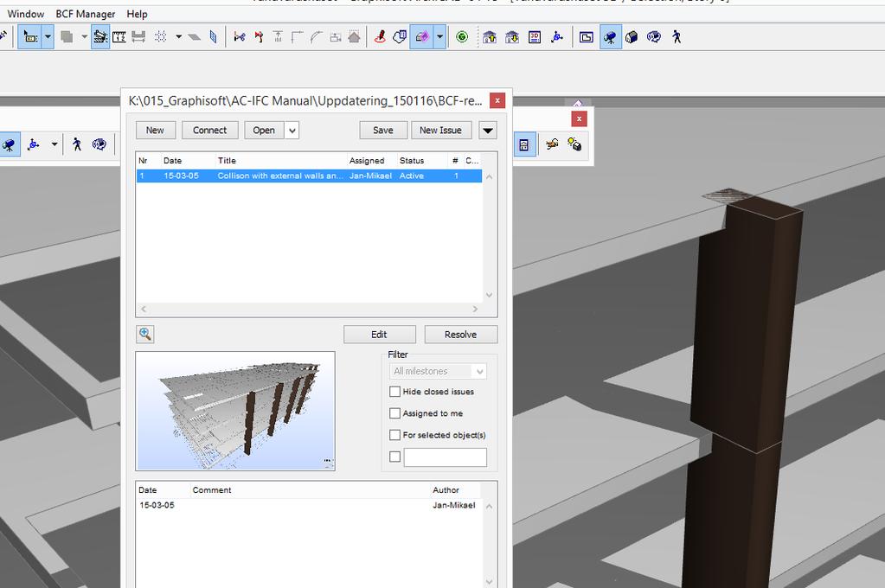Click the Edit button
The height and width of the screenshot is (588, 885).
(x=379, y=335)
